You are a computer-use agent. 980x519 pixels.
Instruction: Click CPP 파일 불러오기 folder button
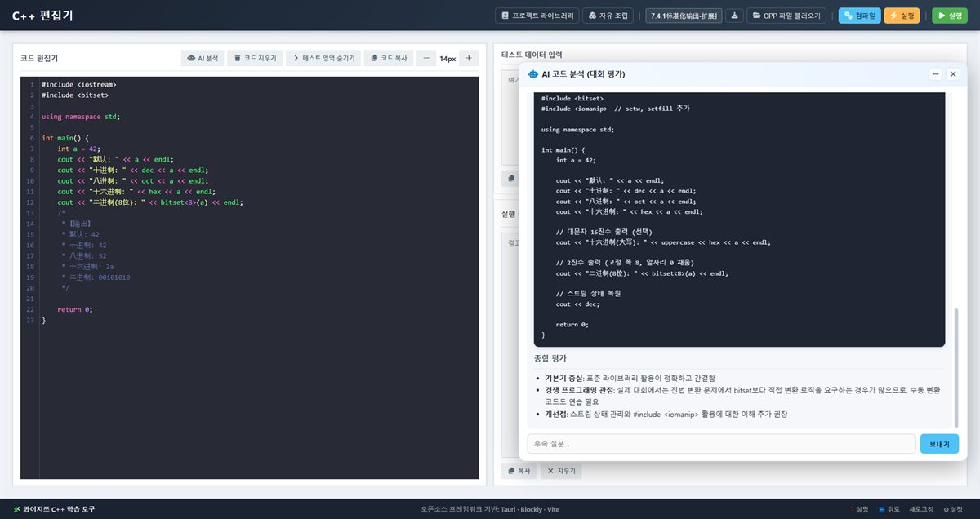786,16
